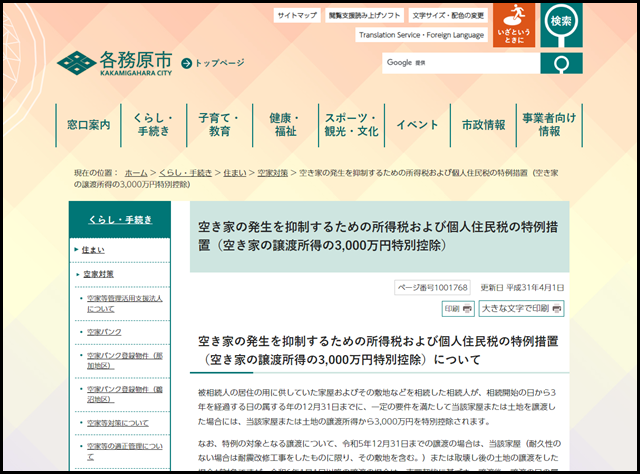640x474 pixels.
Task: Open Translation Service・Foreign Language
Action: coord(421,35)
